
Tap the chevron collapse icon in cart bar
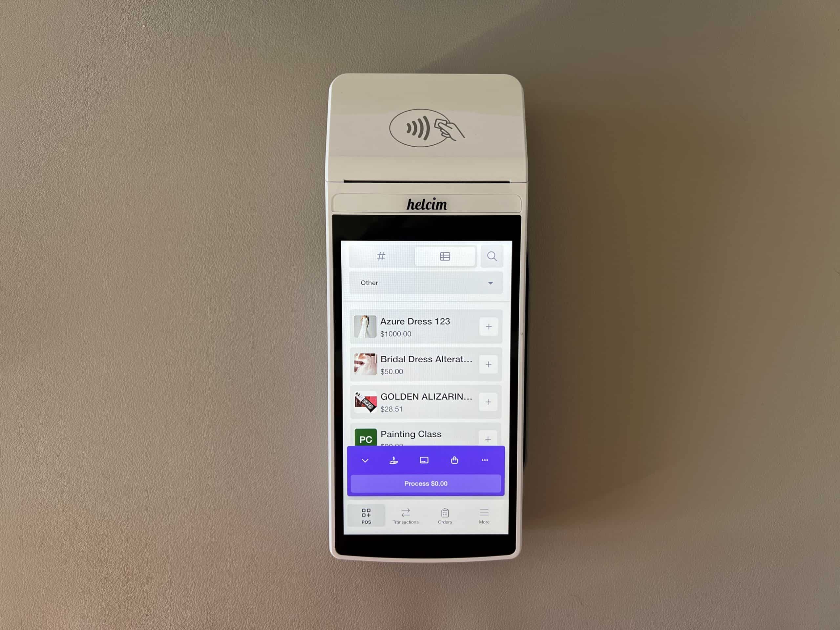pos(366,460)
